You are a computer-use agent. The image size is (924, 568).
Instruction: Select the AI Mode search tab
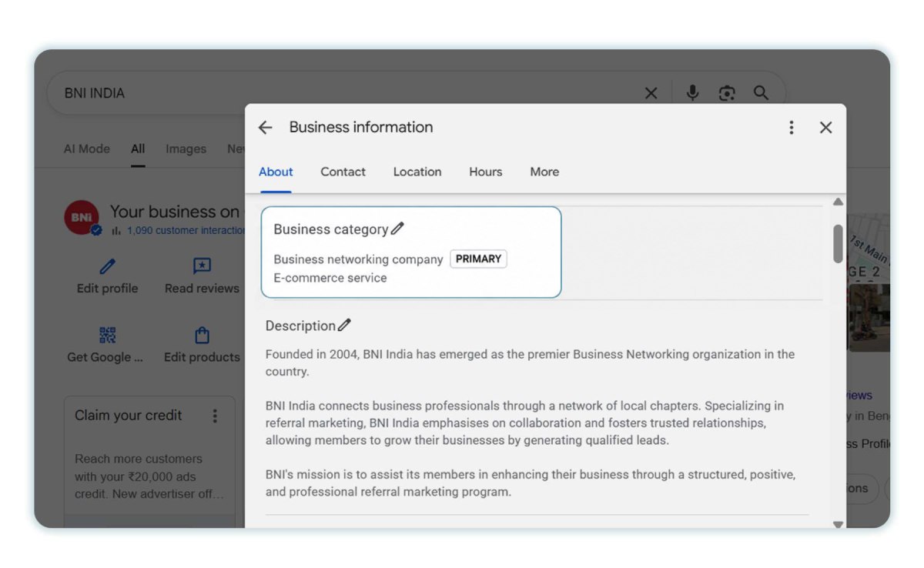86,149
